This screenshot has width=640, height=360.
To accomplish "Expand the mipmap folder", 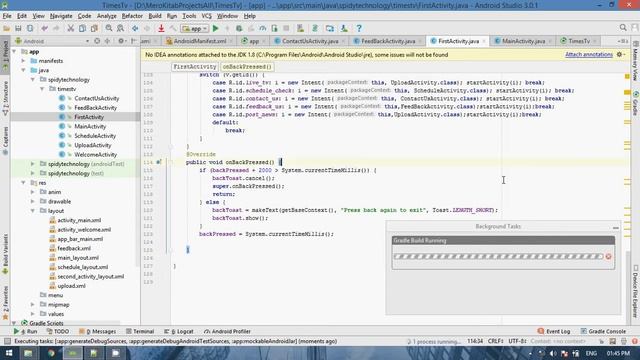I will point(33,304).
